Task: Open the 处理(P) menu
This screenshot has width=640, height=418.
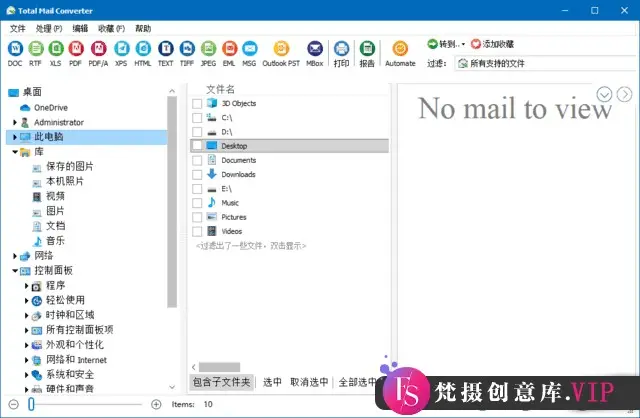Action: coord(49,29)
